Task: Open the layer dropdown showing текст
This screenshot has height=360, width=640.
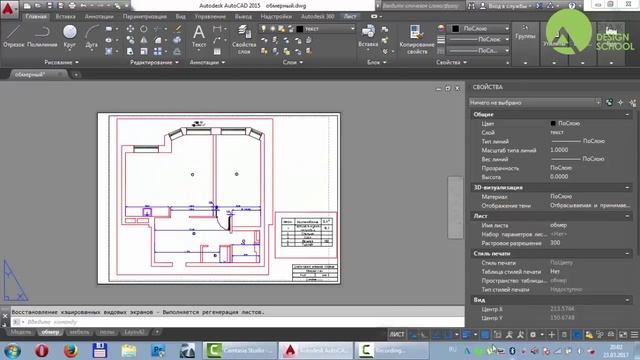Action: [307, 29]
